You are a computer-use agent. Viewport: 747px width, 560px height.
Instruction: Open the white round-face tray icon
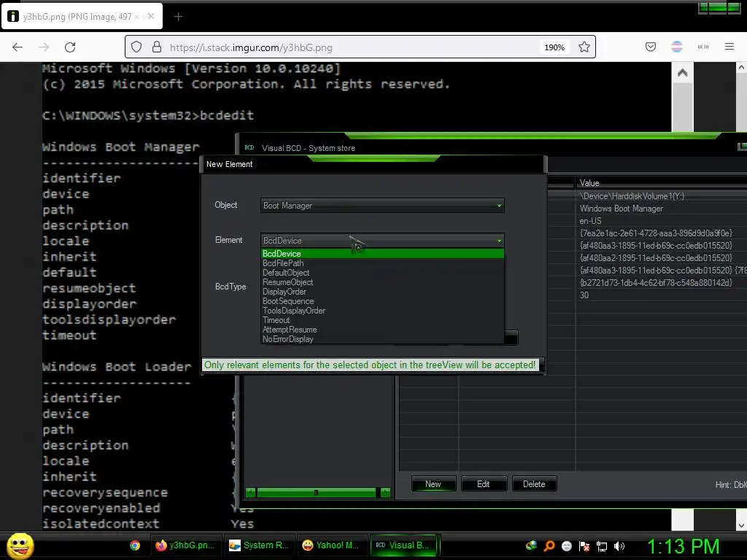pos(566,546)
